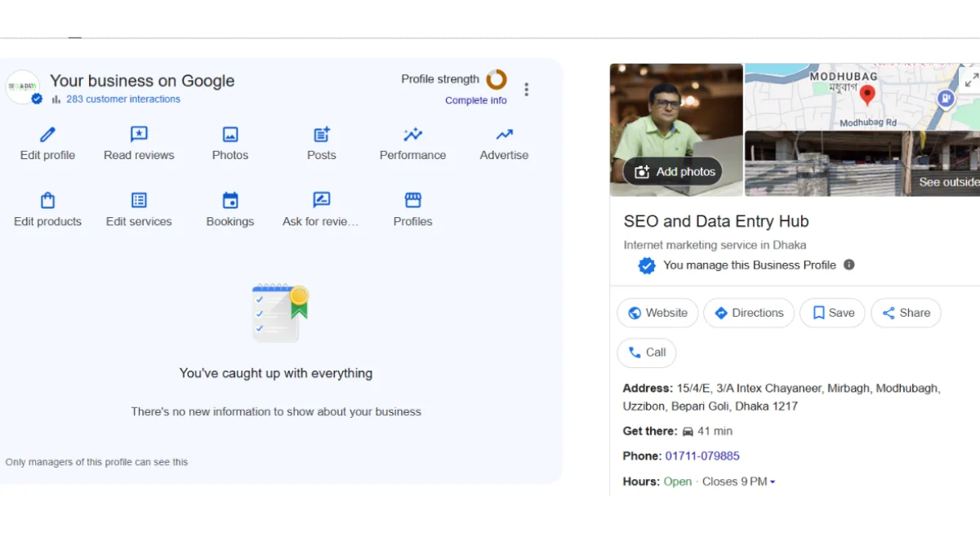The height and width of the screenshot is (555, 980).
Task: Expand the Hours dropdown arrow
Action: click(773, 482)
